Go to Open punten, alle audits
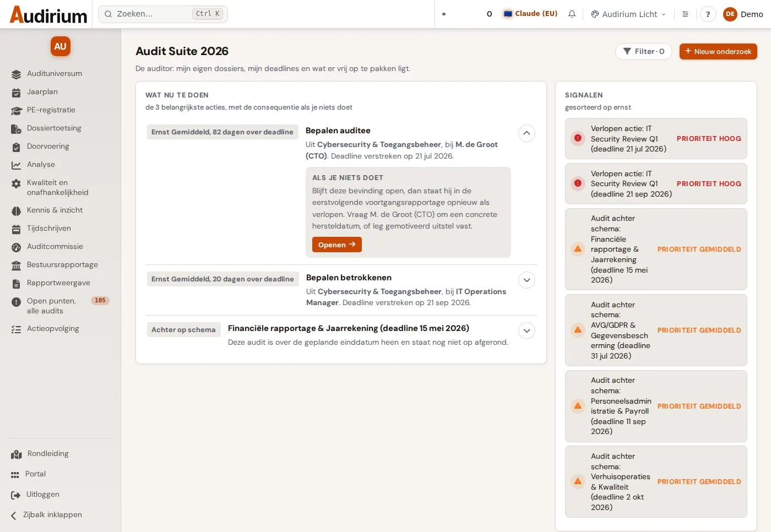Screen dimensions: 771x532 click(x=60, y=306)
